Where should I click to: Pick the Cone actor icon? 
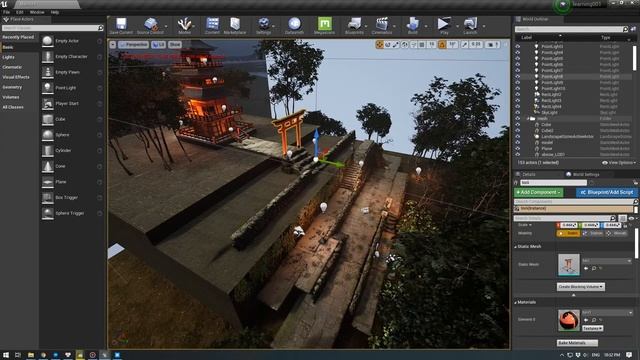tap(48, 166)
